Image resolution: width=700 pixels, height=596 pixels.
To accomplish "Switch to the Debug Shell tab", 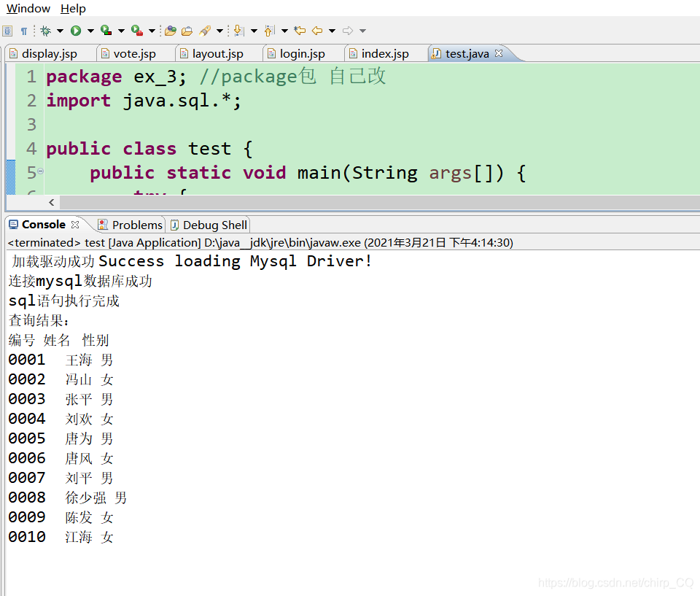I will coord(209,225).
